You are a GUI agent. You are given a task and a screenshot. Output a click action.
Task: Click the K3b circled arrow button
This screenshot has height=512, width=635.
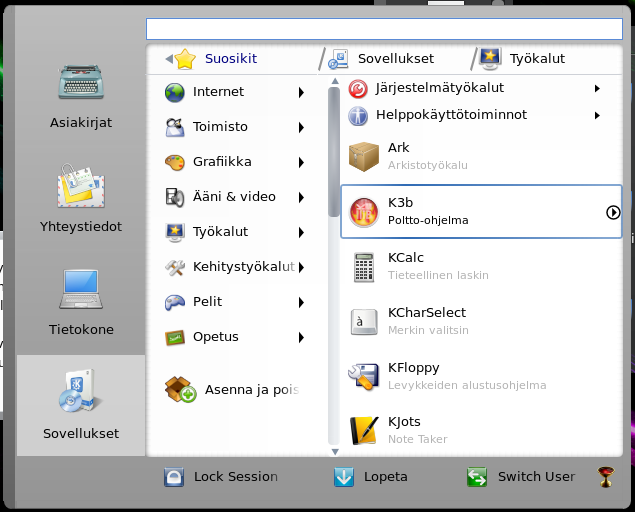tap(613, 212)
